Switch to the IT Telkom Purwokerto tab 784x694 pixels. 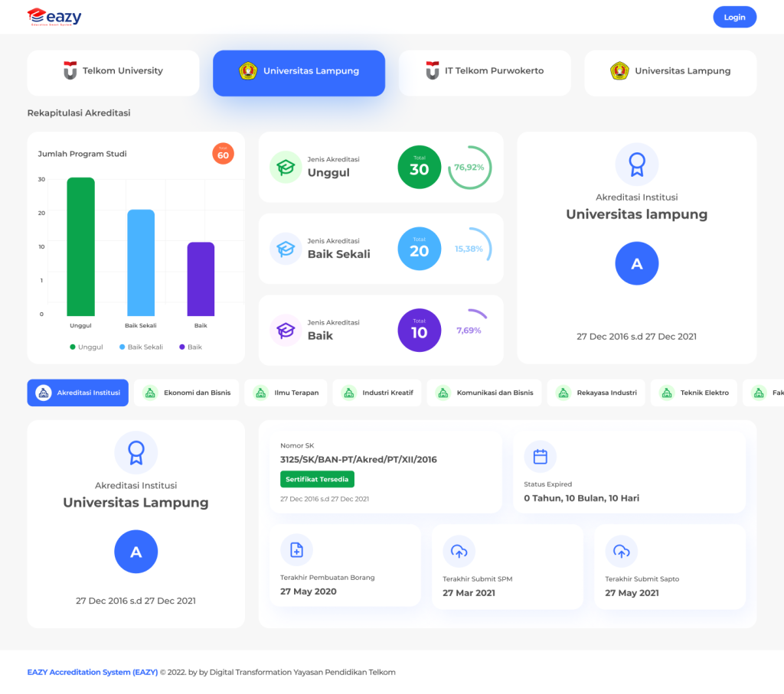coord(485,71)
